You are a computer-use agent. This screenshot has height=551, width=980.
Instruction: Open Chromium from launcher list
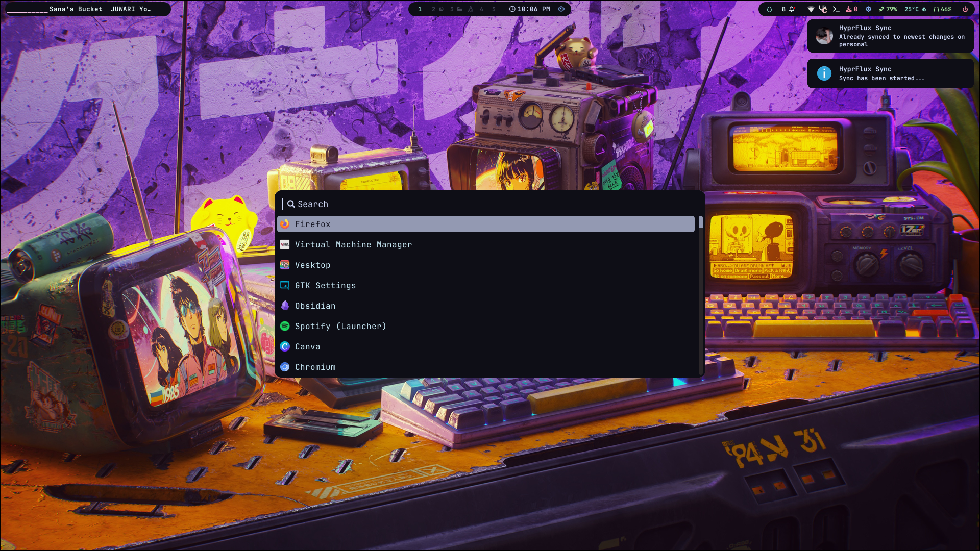pos(485,367)
